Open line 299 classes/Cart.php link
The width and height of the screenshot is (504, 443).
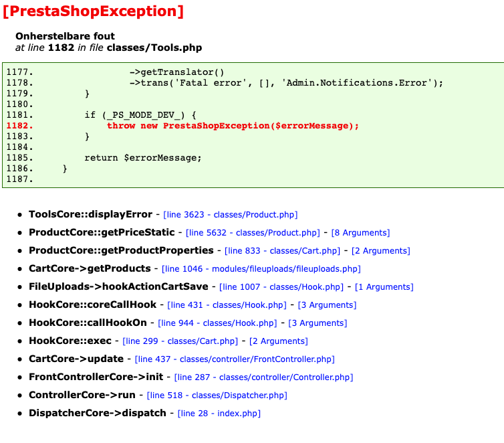tap(180, 341)
